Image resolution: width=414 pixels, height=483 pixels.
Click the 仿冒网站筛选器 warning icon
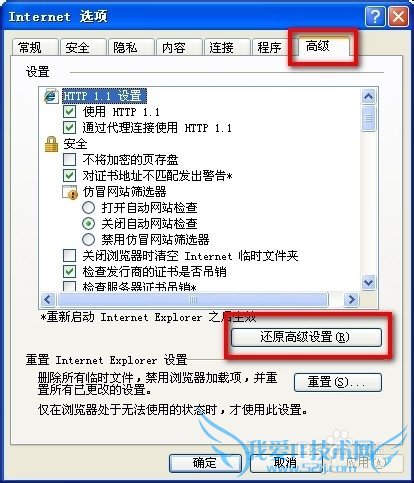pyautogui.click(x=70, y=192)
